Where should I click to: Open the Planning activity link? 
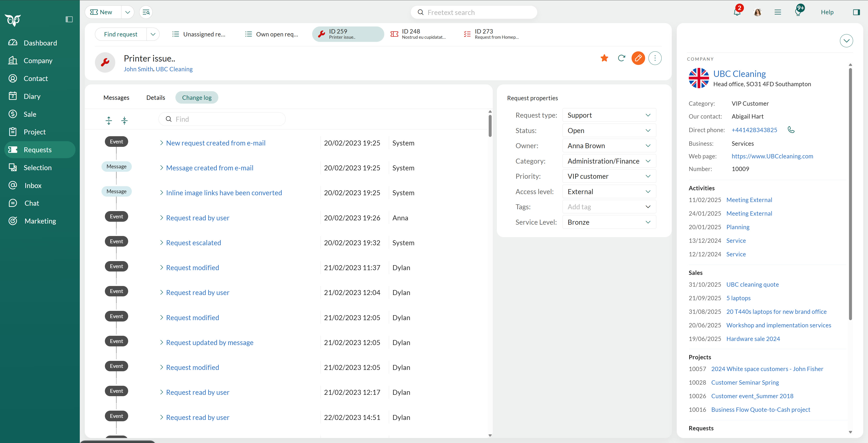coord(738,227)
